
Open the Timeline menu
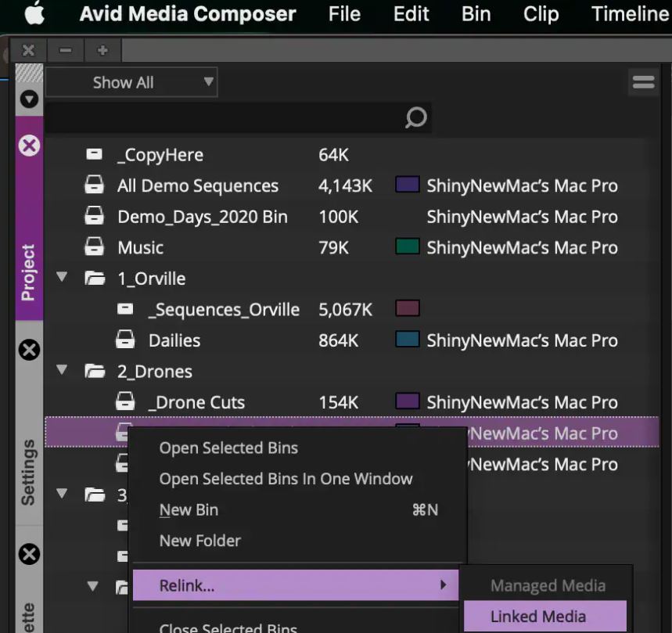(631, 14)
